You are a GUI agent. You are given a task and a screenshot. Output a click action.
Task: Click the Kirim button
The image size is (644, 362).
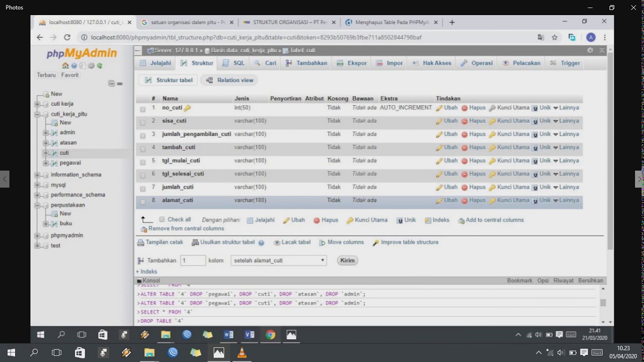[x=348, y=260]
